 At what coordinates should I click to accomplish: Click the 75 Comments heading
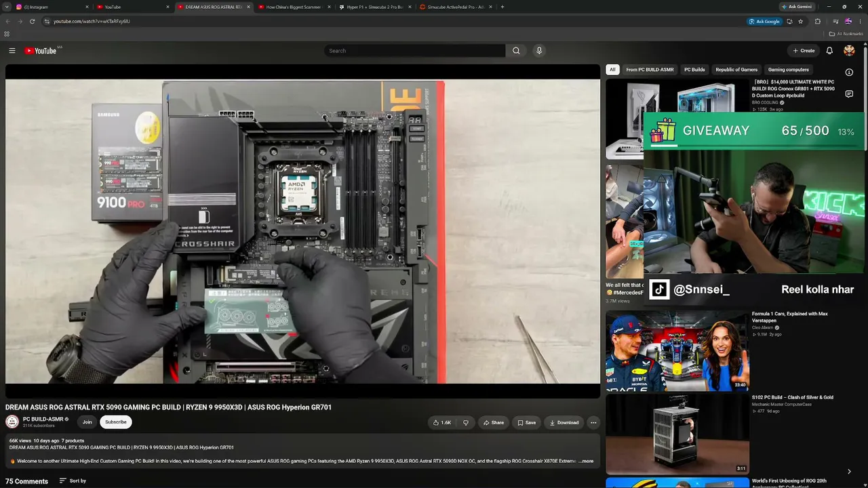26,481
